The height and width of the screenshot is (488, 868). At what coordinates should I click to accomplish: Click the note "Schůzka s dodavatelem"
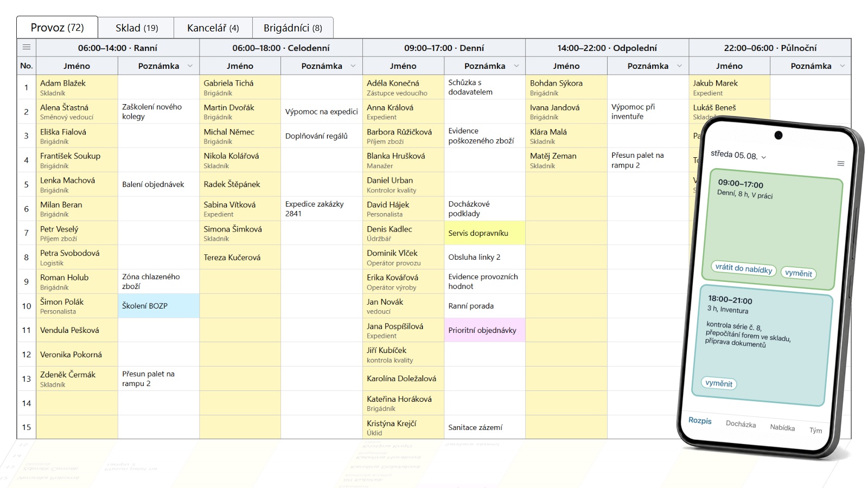click(x=484, y=87)
